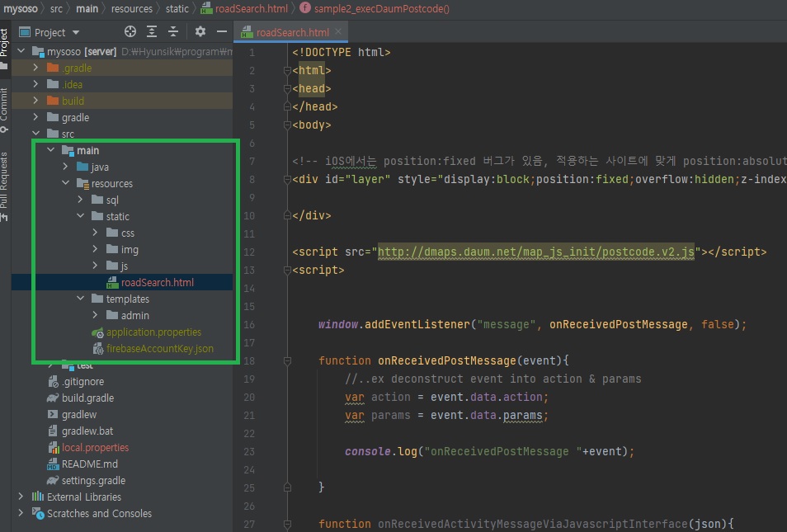
Task: Click the onReceivedPostMessage text on line 16
Action: pyautogui.click(x=619, y=325)
